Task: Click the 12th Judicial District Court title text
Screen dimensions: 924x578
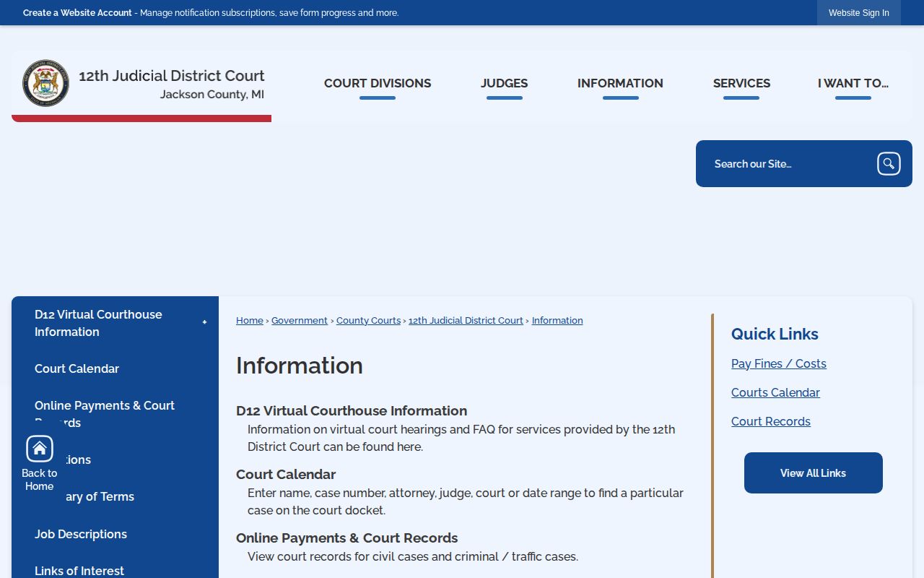Action: pos(172,76)
